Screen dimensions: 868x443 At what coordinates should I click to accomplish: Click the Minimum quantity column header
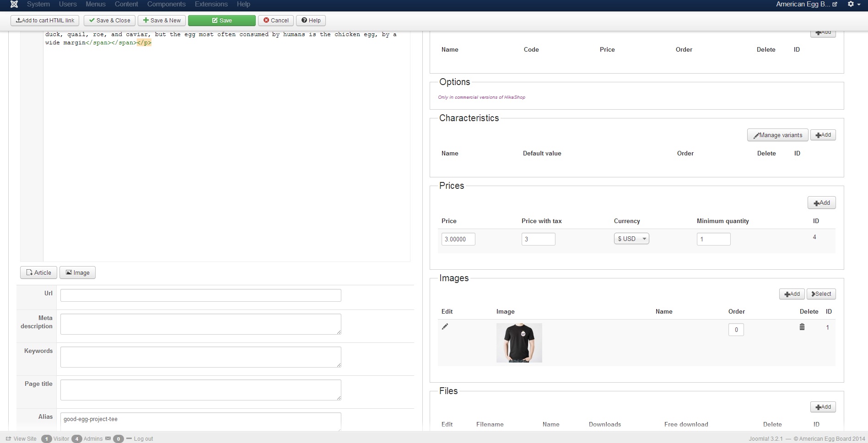pos(723,221)
